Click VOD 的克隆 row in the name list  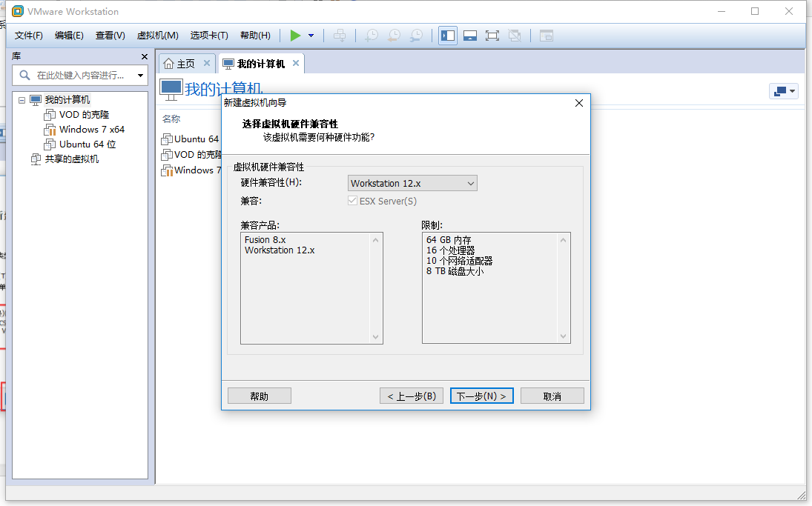click(x=191, y=155)
